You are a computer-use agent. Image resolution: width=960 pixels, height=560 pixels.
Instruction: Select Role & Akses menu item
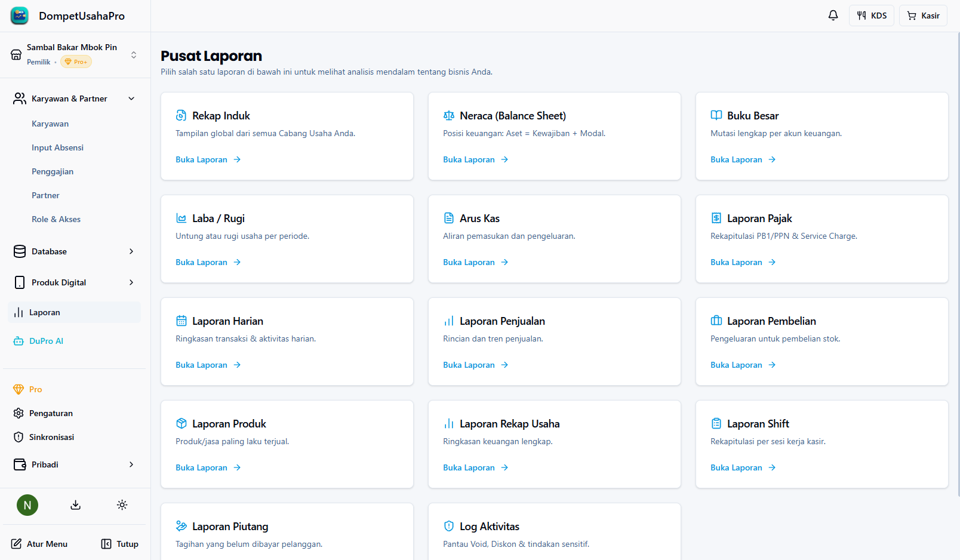[56, 219]
